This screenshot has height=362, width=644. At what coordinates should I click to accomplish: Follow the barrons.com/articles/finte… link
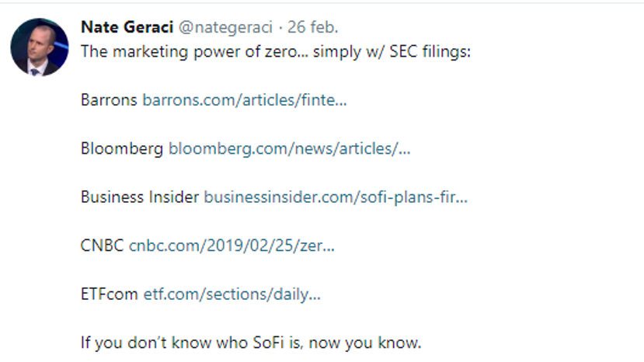pyautogui.click(x=245, y=100)
